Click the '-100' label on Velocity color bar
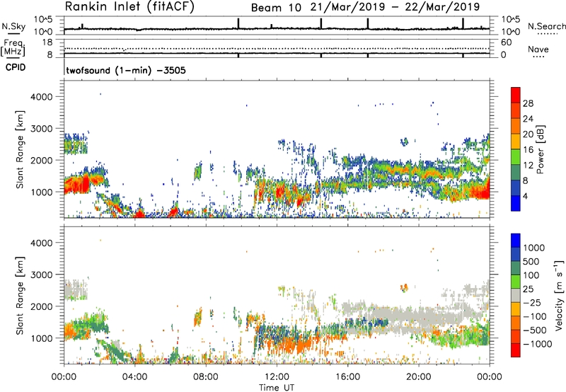The width and height of the screenshot is (566, 392). click(535, 316)
